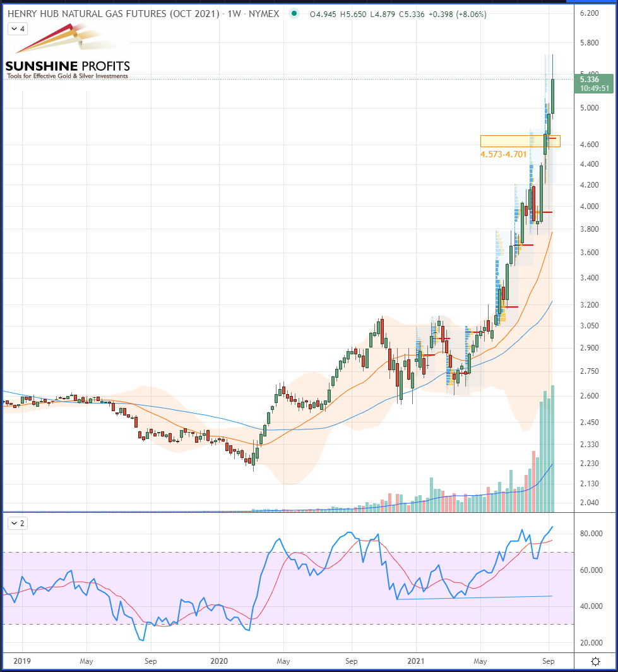The height and width of the screenshot is (672, 618).
Task: Click the close price value C5.336
Action: [x=412, y=14]
